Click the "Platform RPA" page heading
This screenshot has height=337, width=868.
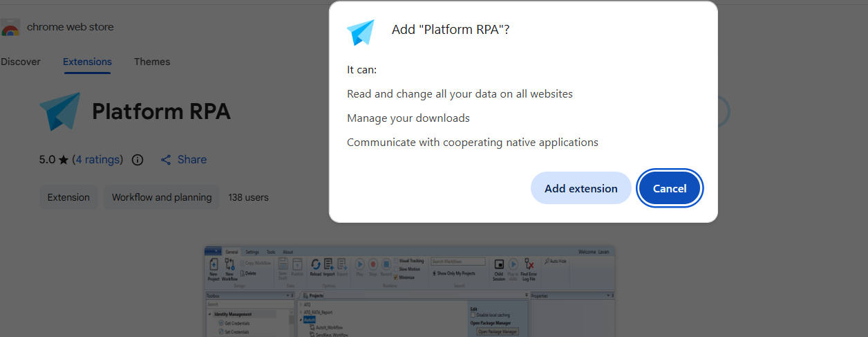pyautogui.click(x=161, y=111)
